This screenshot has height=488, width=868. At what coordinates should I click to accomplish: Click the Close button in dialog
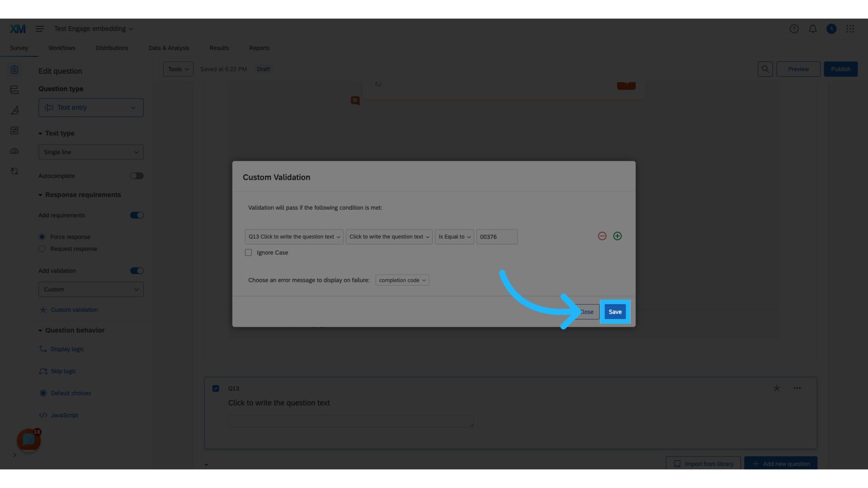tap(587, 312)
